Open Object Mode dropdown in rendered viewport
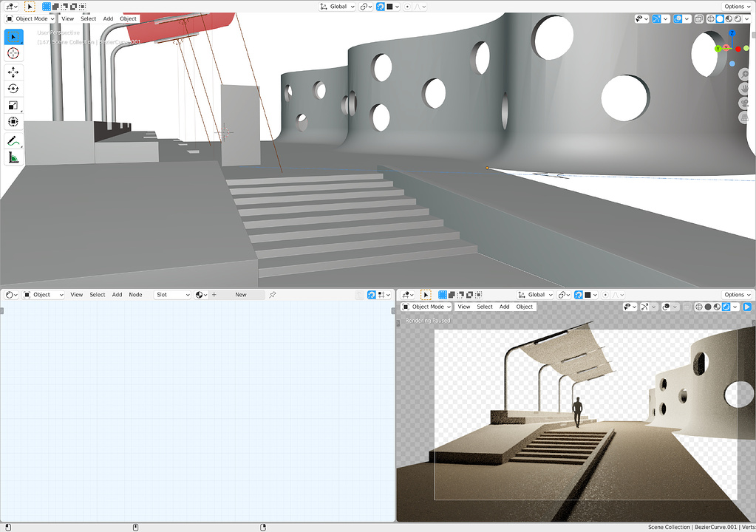 pos(426,307)
